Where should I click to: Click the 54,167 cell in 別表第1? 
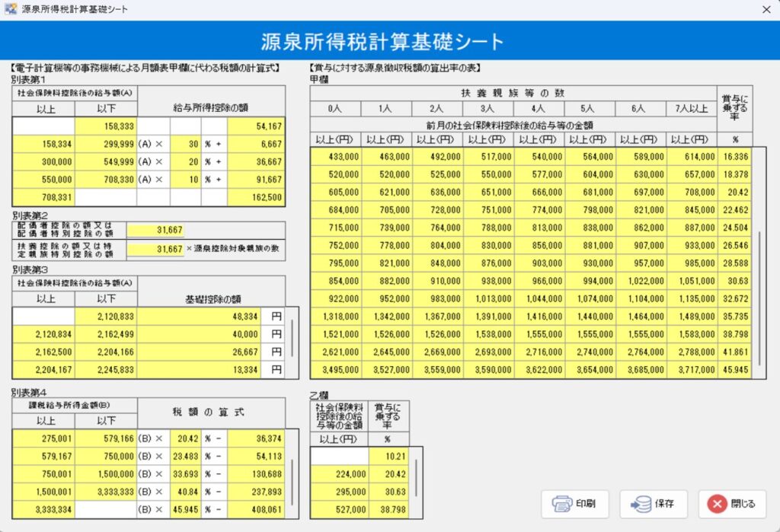[x=256, y=125]
